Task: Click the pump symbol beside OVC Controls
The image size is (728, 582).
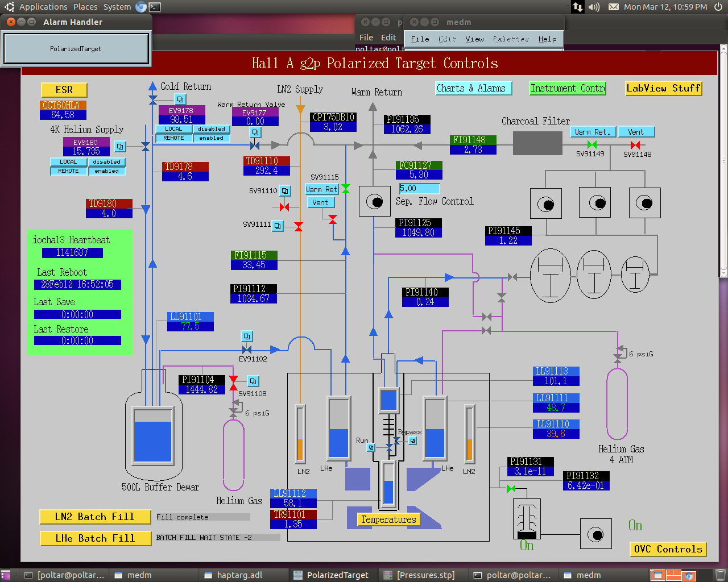Action: 596,534
